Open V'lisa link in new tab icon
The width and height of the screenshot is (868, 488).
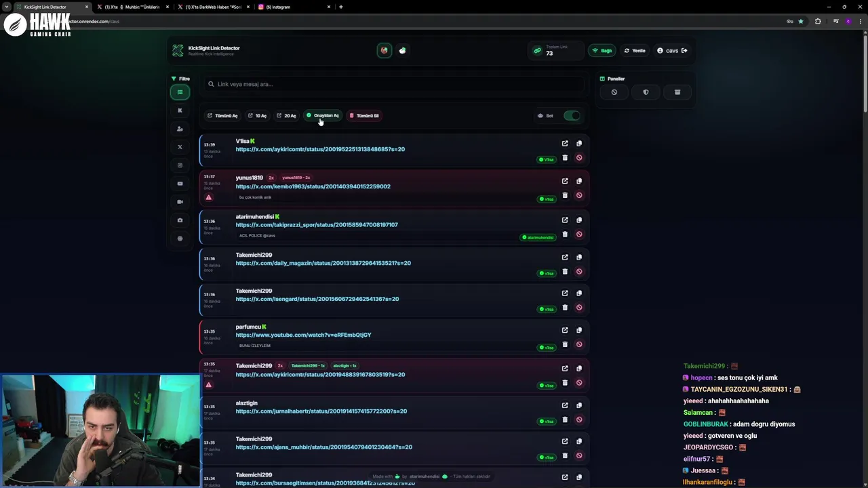pos(565,144)
